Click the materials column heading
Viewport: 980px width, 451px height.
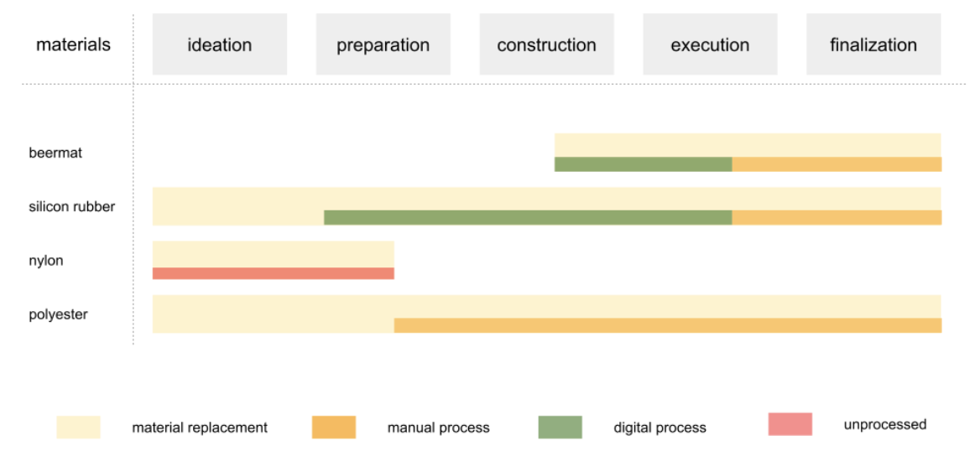[x=73, y=44]
